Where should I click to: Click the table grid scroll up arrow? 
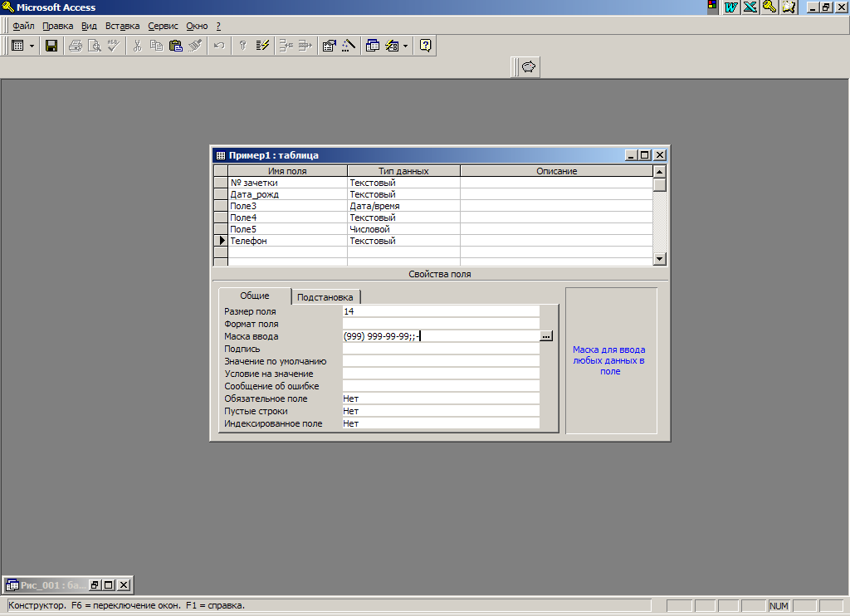point(659,171)
